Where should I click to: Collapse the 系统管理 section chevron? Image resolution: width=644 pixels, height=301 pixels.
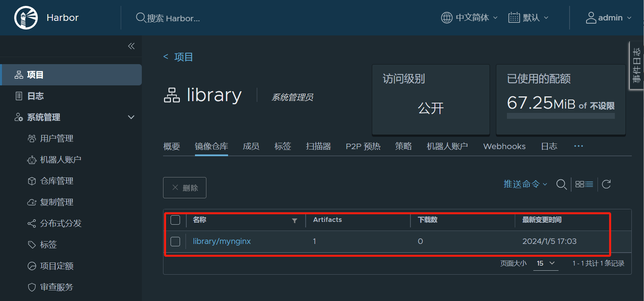point(131,117)
